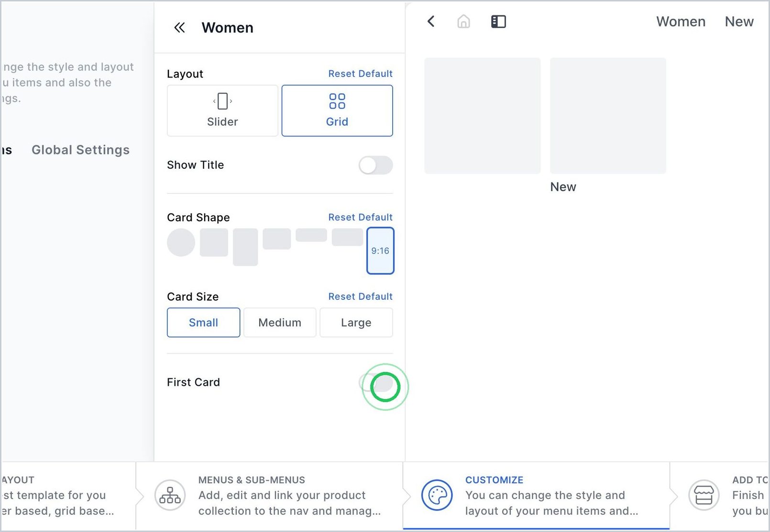Reset Card Shape to default

click(x=360, y=217)
